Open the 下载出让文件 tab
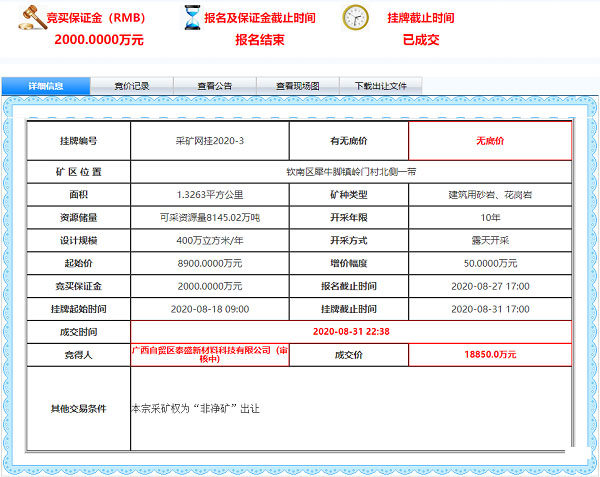 [381, 86]
